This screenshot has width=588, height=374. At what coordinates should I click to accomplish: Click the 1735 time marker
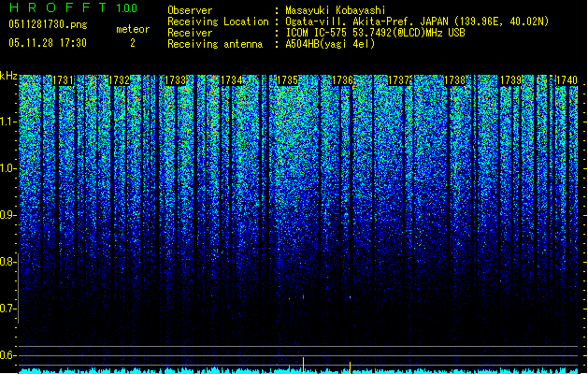click(x=287, y=80)
